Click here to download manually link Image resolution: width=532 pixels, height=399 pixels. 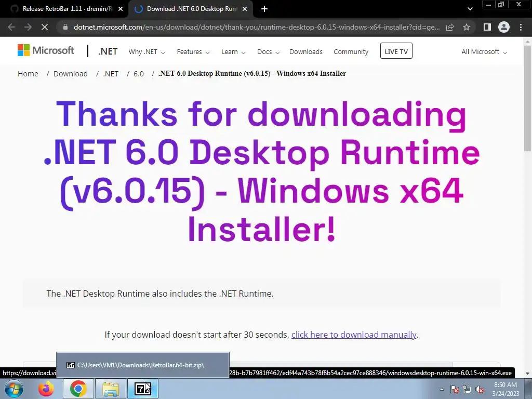tap(353, 335)
